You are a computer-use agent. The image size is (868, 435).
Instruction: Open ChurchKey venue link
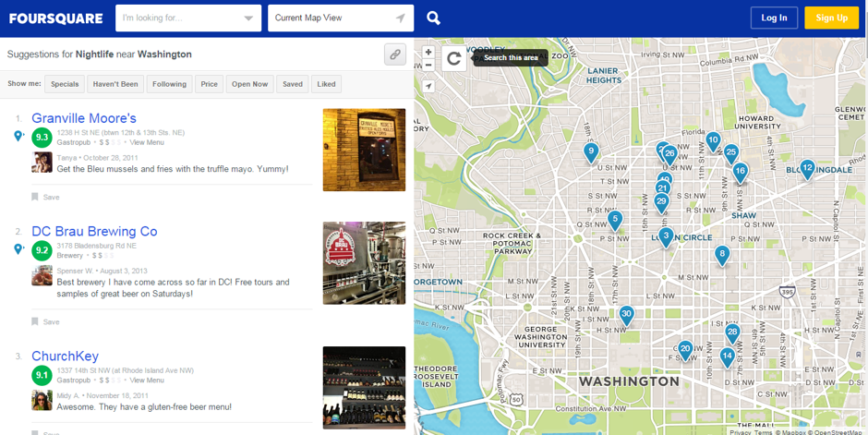65,356
